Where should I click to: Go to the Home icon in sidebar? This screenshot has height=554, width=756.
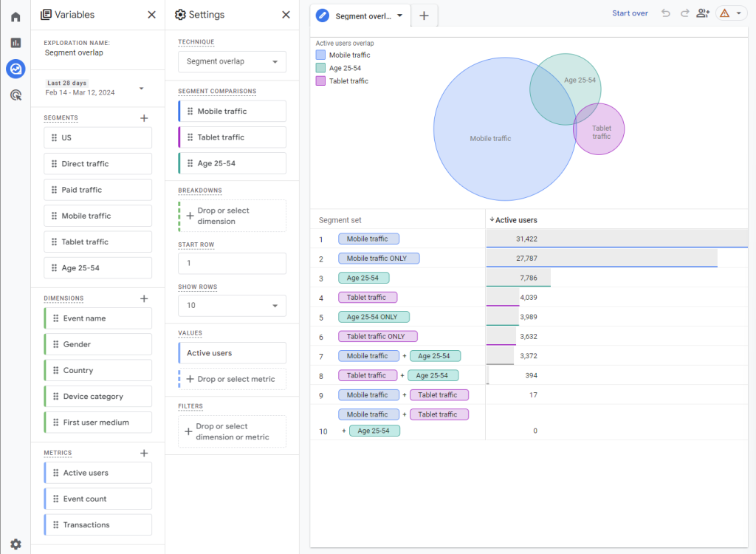pyautogui.click(x=16, y=18)
